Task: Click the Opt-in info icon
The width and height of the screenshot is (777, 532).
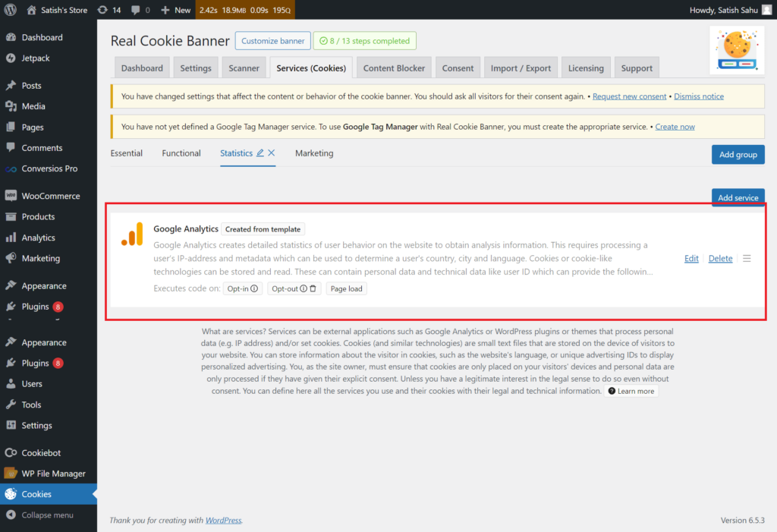Action: (x=254, y=288)
